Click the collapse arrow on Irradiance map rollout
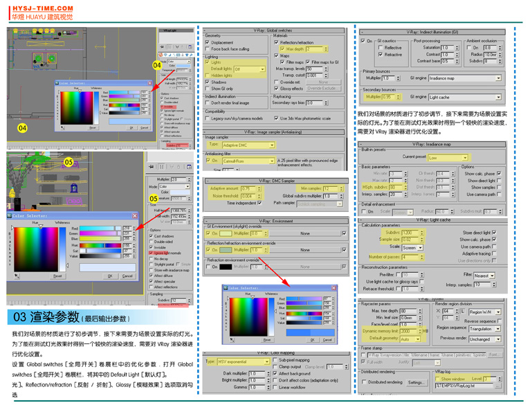Image resolution: width=532 pixels, height=412 pixels. 362,144
